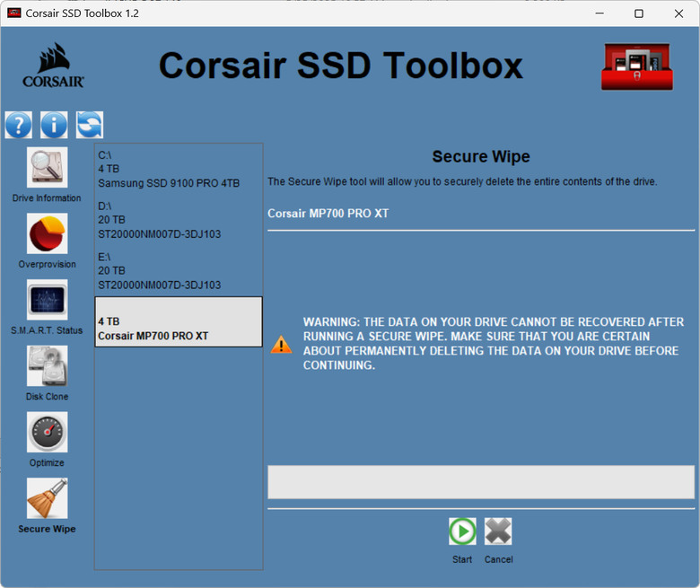Select the C:\ Samsung SSD 9100 PRO drive
The width and height of the screenshot is (700, 588).
tap(179, 169)
